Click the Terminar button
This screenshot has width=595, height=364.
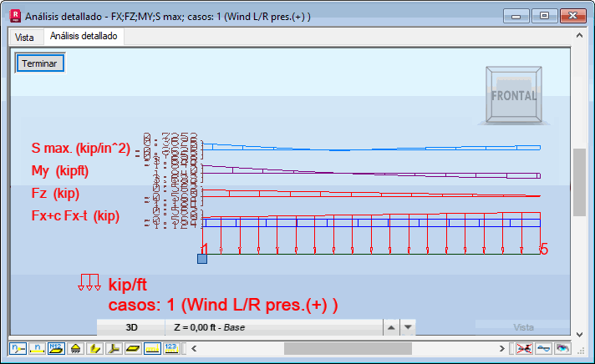[x=39, y=63]
